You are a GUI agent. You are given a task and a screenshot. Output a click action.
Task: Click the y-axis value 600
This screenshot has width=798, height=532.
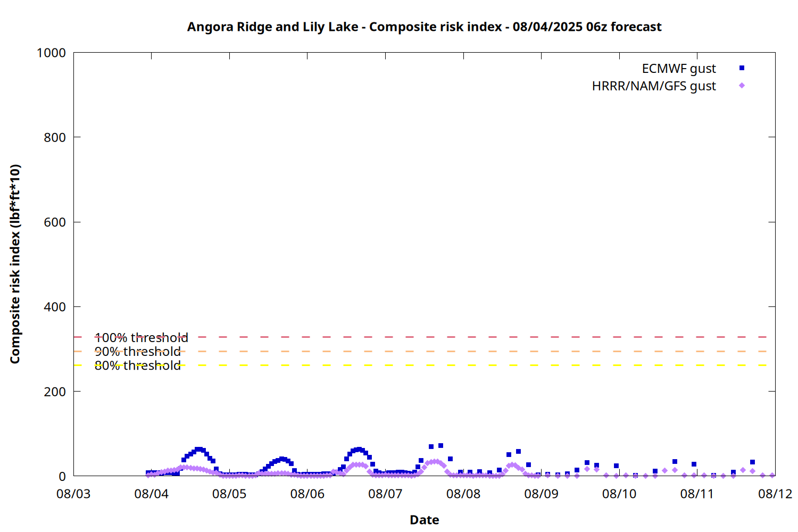pos(55,222)
